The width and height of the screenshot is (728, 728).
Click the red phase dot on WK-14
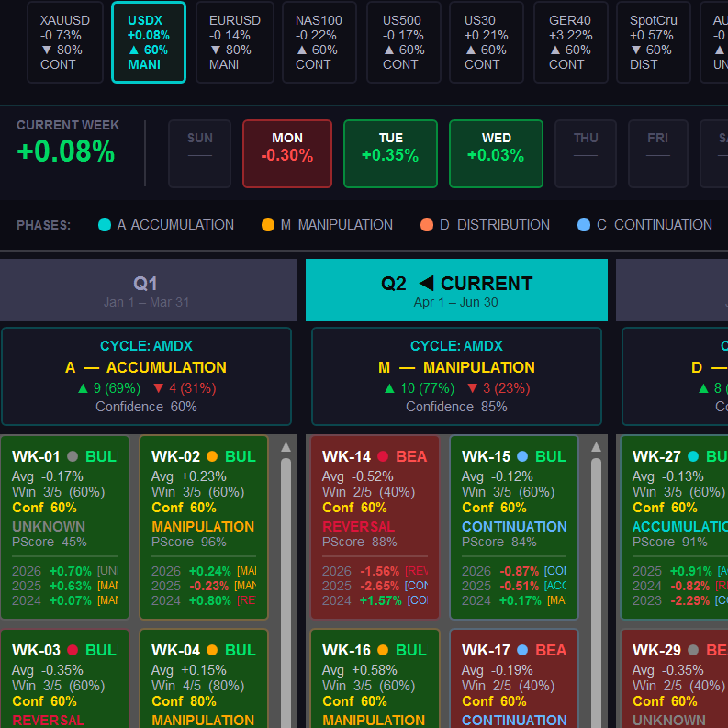[383, 456]
